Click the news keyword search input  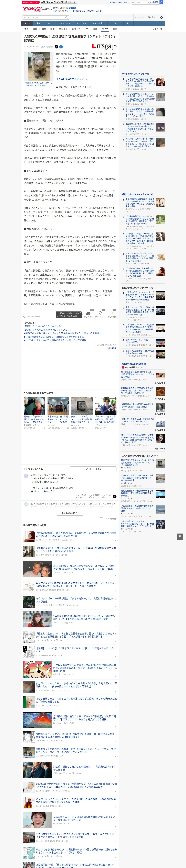[44, 18]
